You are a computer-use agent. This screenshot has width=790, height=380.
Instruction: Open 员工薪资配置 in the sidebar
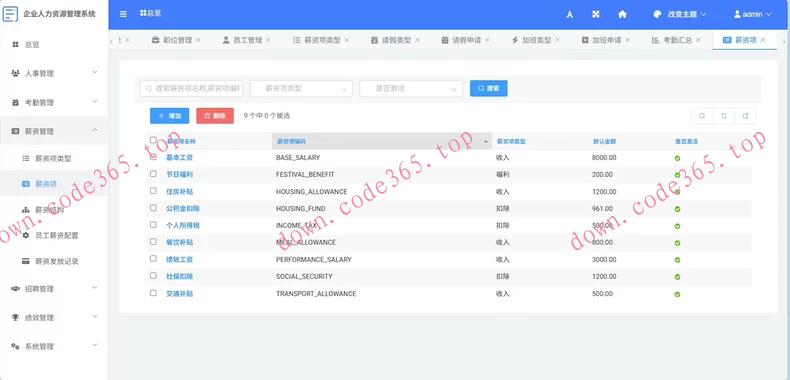coord(54,235)
